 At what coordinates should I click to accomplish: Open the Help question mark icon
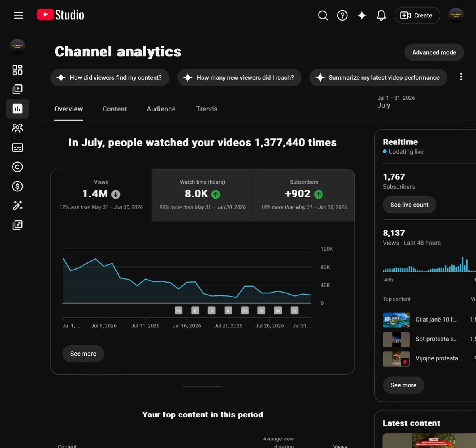coord(342,15)
